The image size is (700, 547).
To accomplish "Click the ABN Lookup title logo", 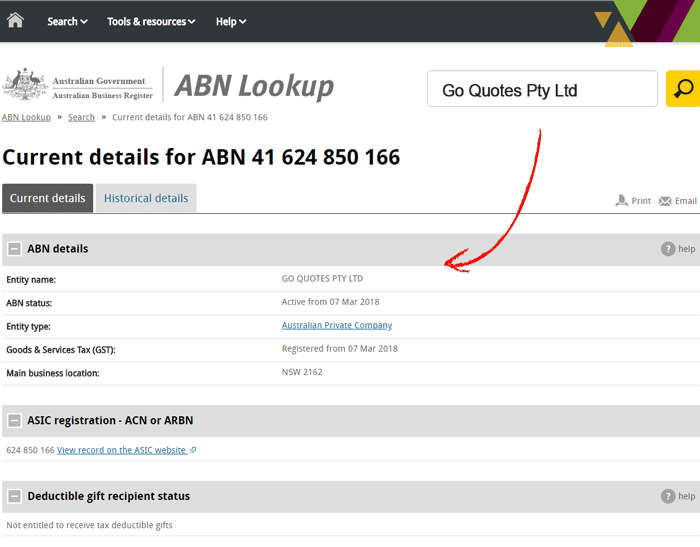I will [254, 86].
